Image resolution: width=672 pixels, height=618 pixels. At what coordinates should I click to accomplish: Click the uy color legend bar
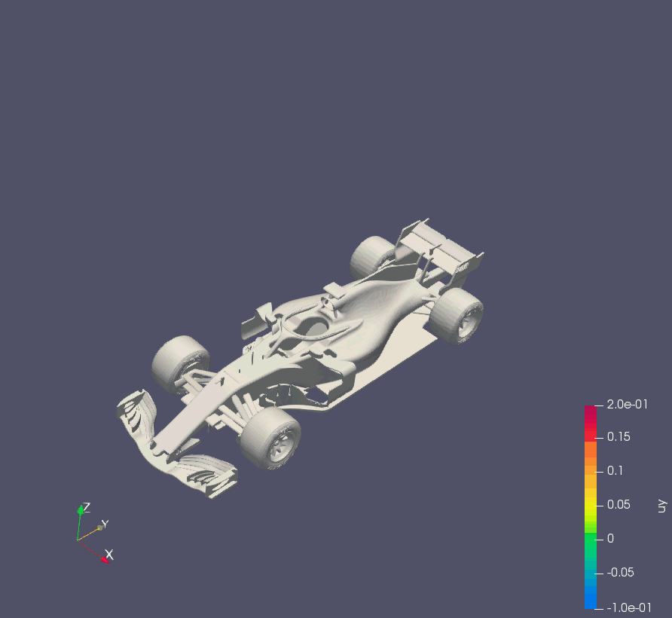(590, 507)
